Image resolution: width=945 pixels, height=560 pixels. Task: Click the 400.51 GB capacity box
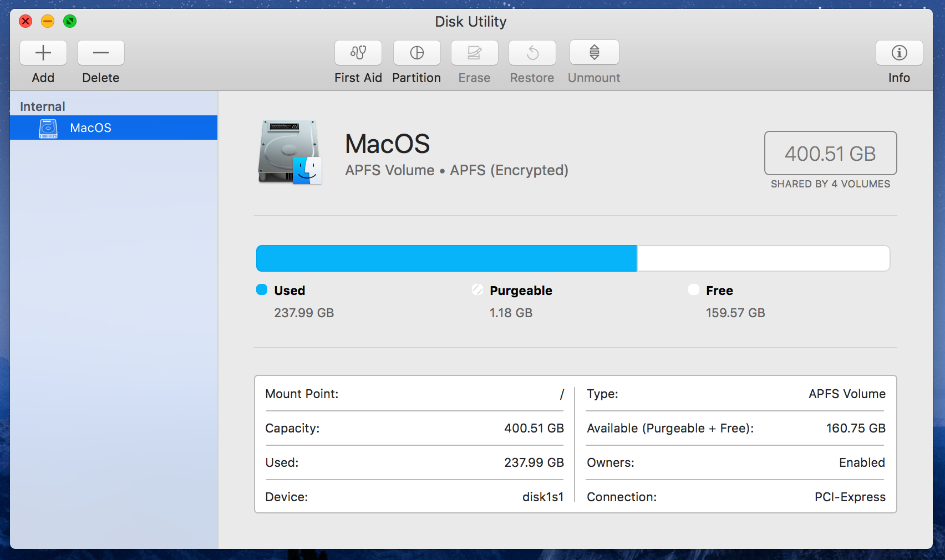pyautogui.click(x=830, y=153)
